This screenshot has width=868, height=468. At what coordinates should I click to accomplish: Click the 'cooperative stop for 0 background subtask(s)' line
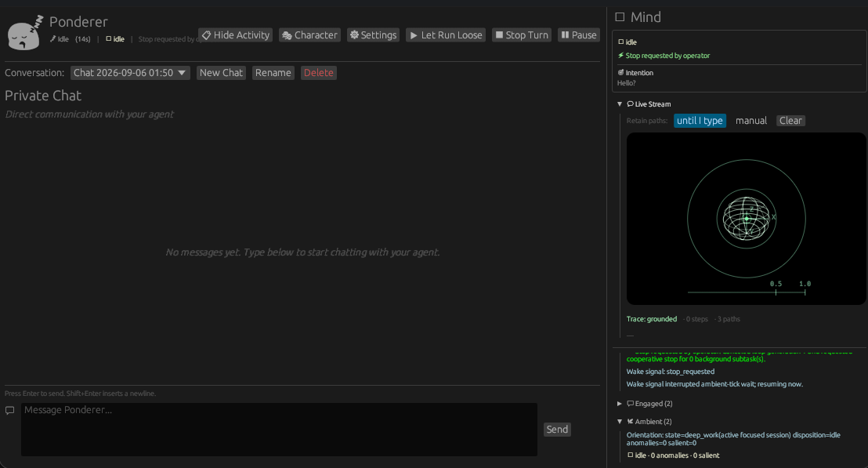(696, 359)
